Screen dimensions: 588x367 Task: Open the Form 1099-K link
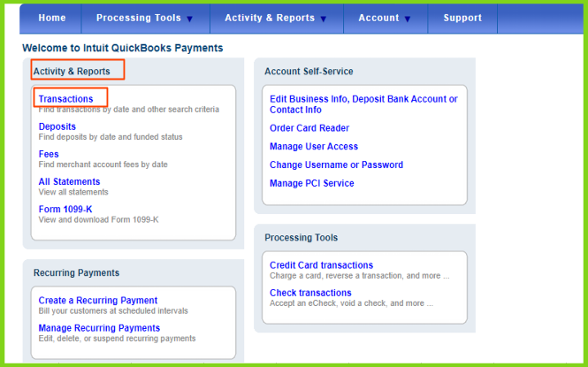coord(65,210)
